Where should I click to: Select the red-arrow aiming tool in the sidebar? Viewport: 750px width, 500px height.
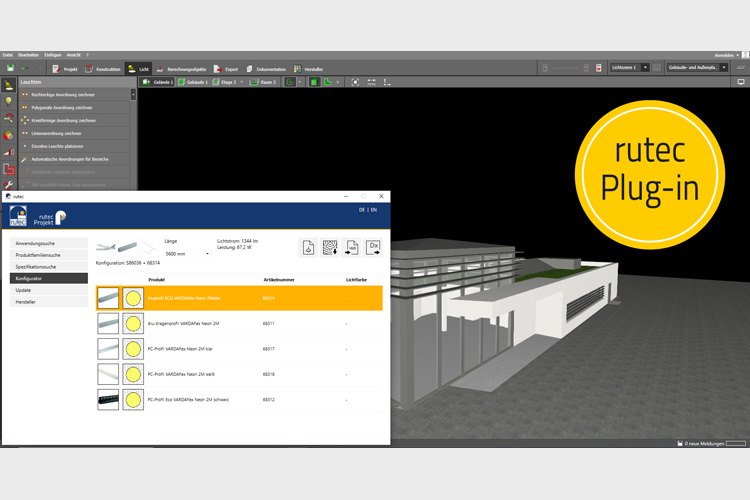click(x=9, y=118)
